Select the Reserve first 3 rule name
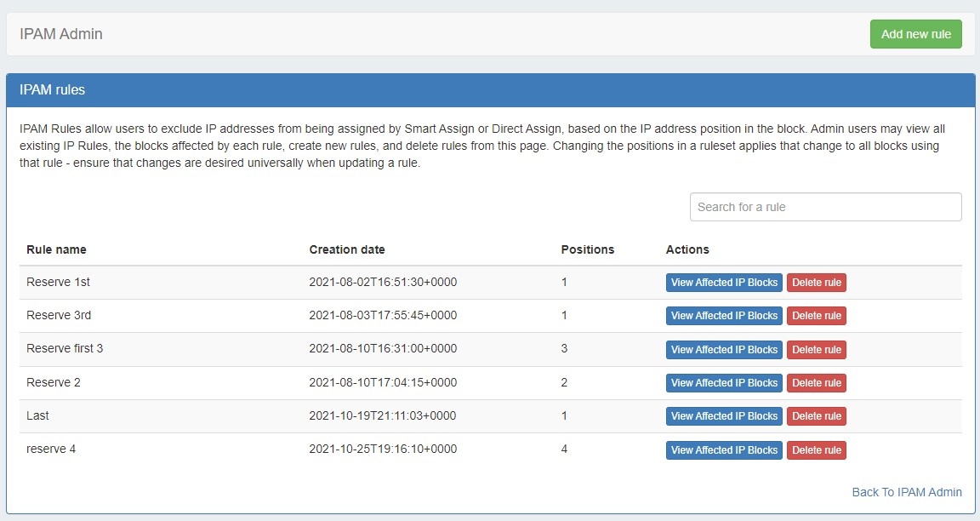 pyautogui.click(x=65, y=349)
